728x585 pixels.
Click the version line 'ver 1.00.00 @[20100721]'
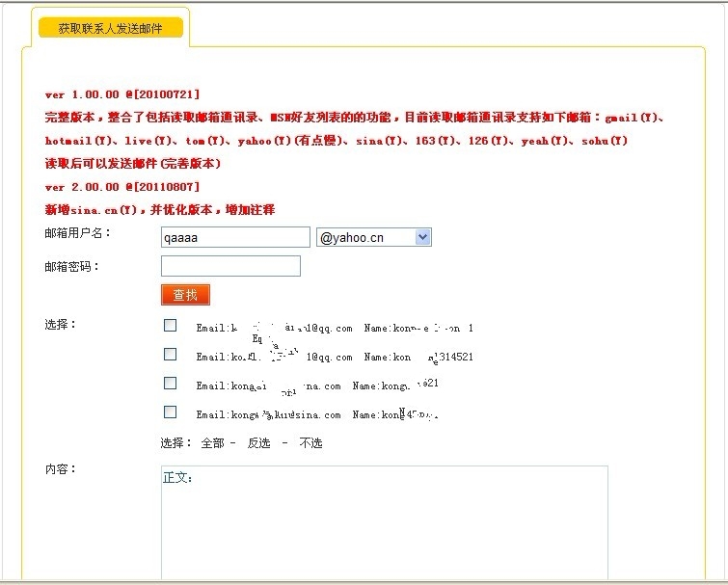[x=122, y=94]
